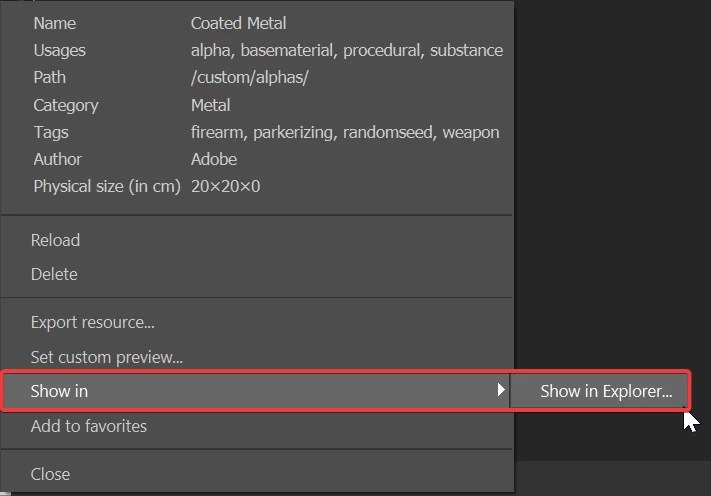Screen dimensions: 711x496
Task: Delete the Coated Metal resource
Action: tap(54, 274)
